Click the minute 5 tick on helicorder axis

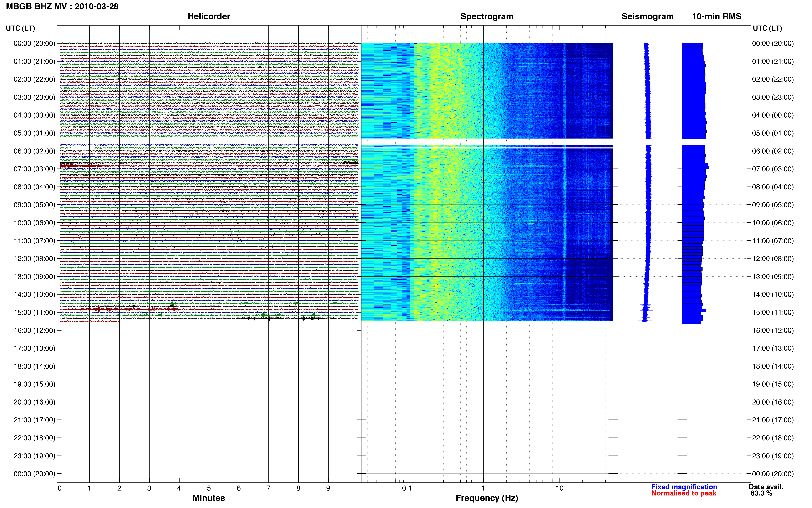click(208, 488)
